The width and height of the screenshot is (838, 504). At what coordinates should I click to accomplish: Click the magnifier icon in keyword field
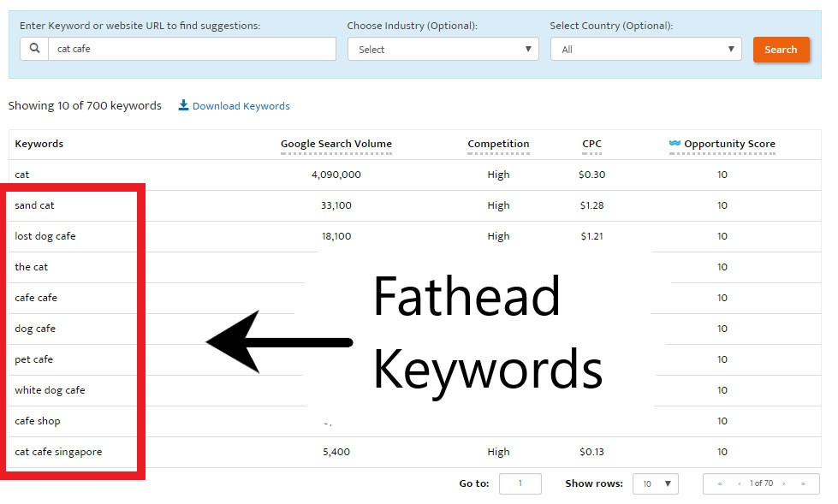(x=34, y=49)
